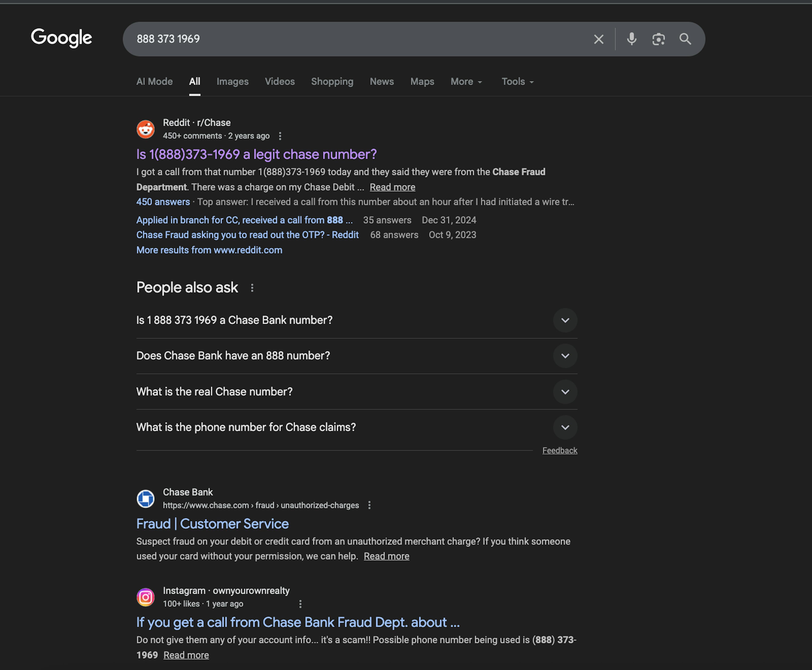Viewport: 812px width, 670px height.
Task: Switch to the Images tab
Action: pyautogui.click(x=232, y=82)
